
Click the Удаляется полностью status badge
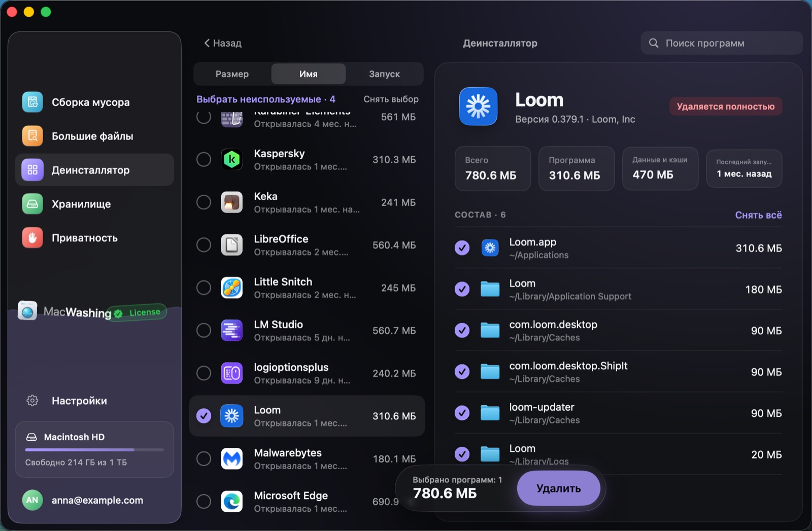tap(726, 107)
